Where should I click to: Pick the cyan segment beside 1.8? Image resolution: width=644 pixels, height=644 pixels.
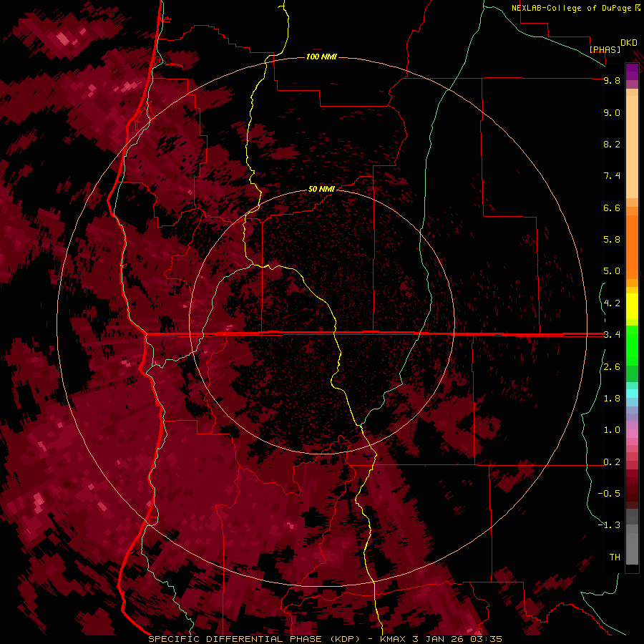632,394
